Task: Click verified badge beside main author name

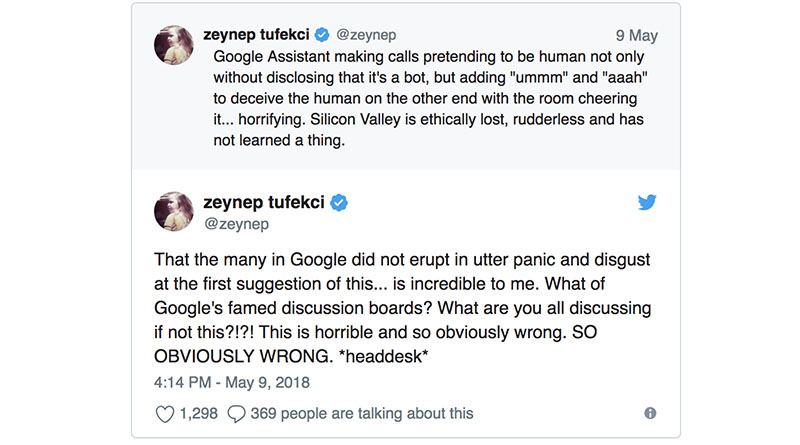Action: click(x=339, y=203)
